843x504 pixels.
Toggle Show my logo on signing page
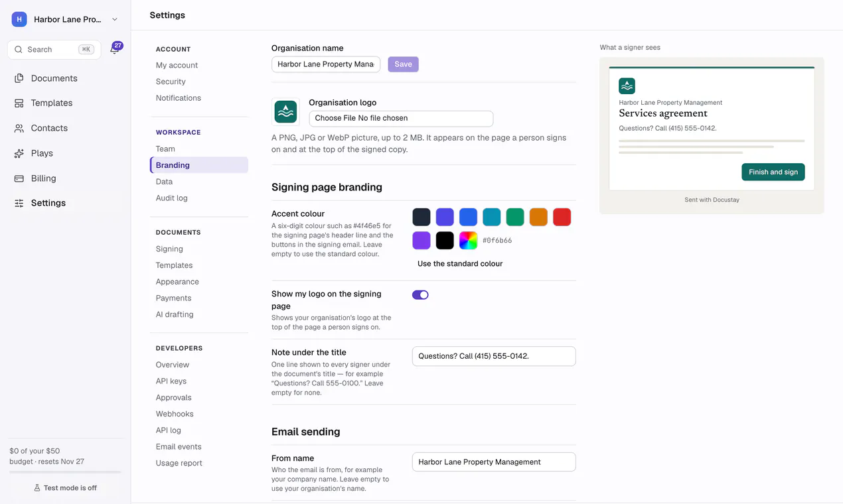pos(420,294)
